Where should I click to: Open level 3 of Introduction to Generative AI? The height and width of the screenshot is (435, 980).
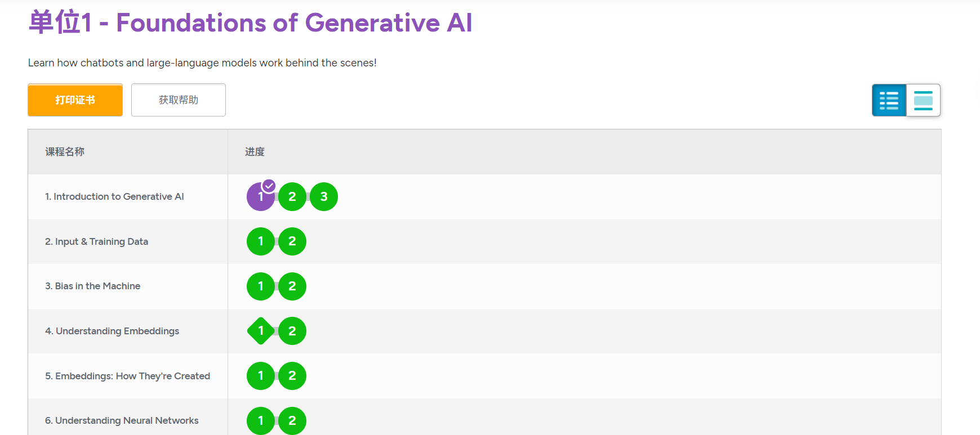click(324, 196)
